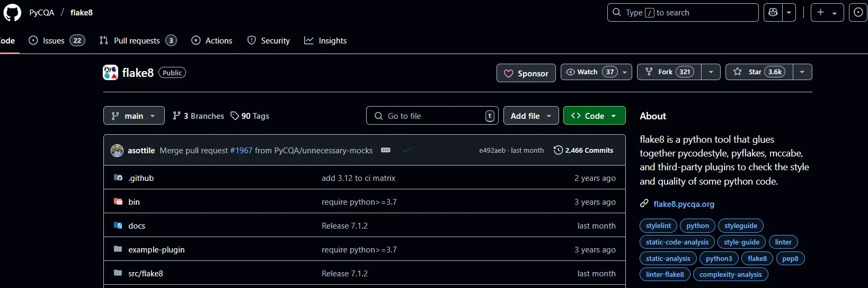Open the issues inbox icon in header
This screenshot has width=868, height=288.
click(858, 12)
